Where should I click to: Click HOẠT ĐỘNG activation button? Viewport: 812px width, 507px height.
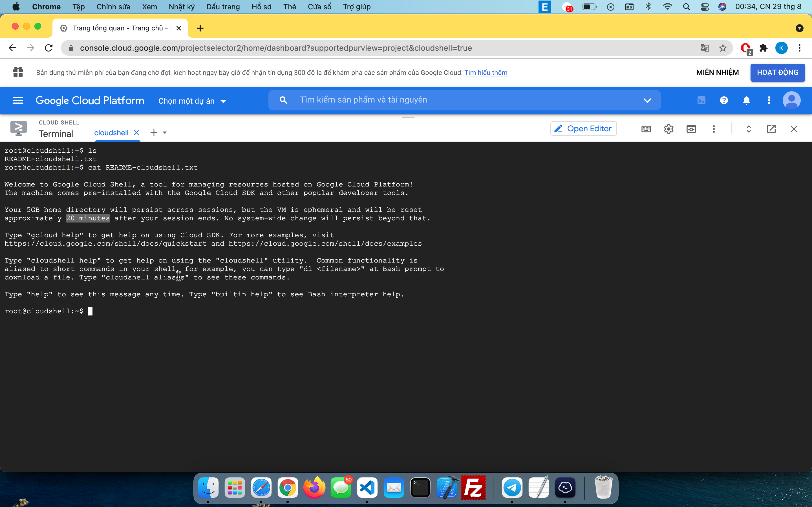(x=778, y=72)
